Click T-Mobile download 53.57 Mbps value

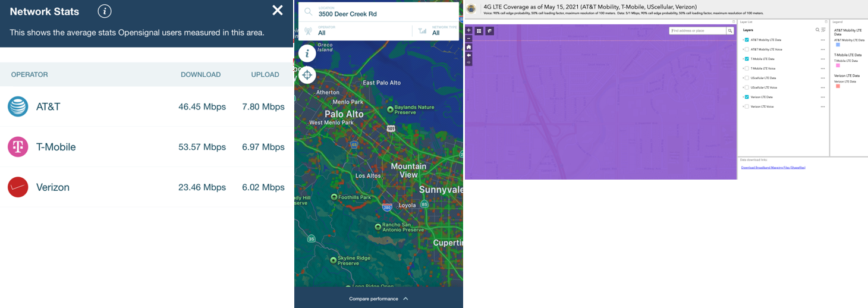click(202, 147)
